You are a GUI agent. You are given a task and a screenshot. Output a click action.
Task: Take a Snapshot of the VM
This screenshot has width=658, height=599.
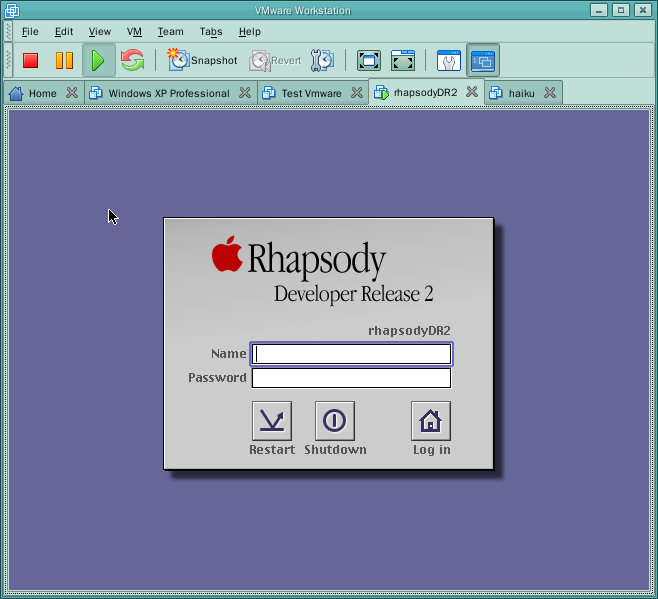[203, 60]
